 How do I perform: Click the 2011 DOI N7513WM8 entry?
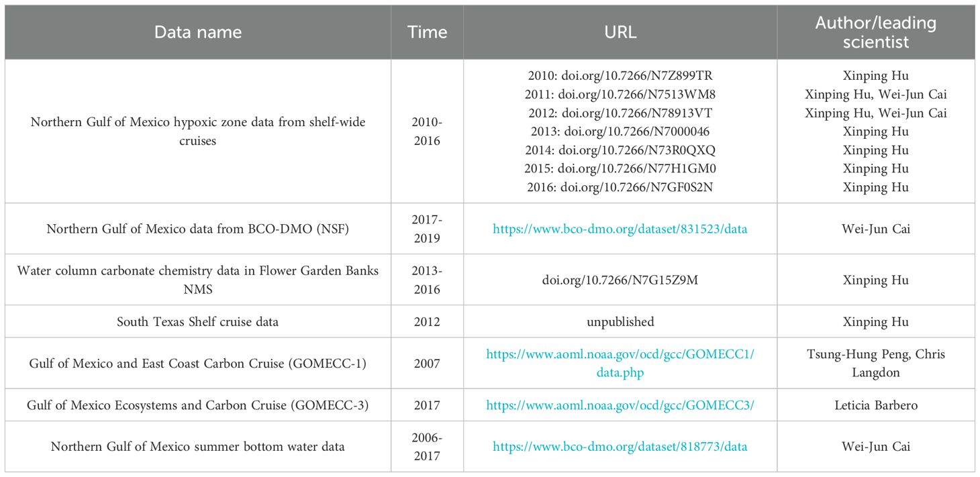pos(620,94)
